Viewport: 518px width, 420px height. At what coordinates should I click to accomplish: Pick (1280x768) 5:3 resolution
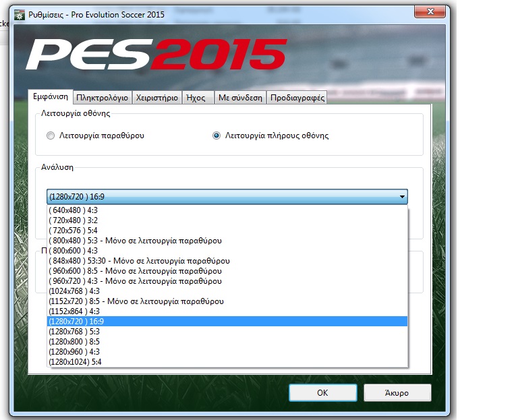tap(227, 332)
